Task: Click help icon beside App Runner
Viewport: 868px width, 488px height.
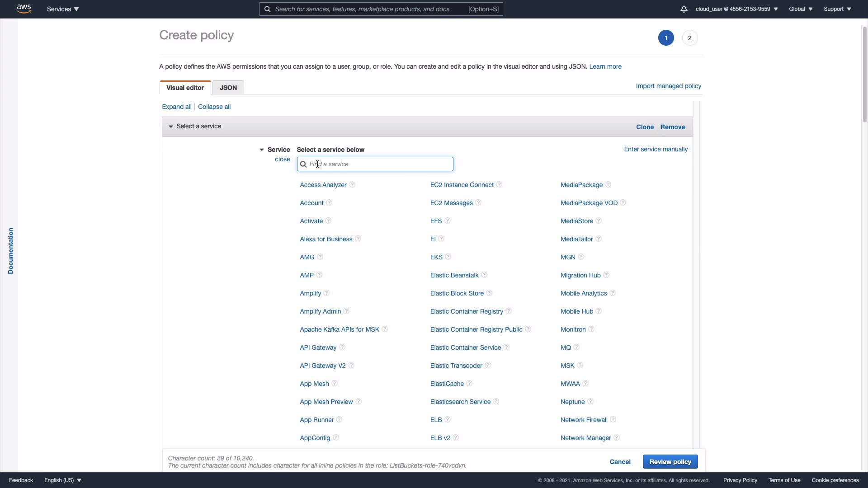Action: tap(339, 420)
